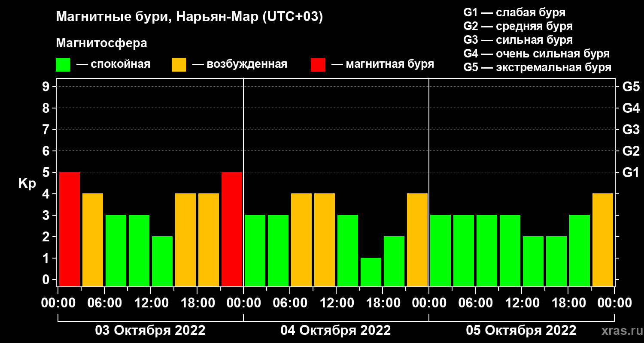Click the lowest green Kp 1 bar on 04 Октября

pos(371,272)
